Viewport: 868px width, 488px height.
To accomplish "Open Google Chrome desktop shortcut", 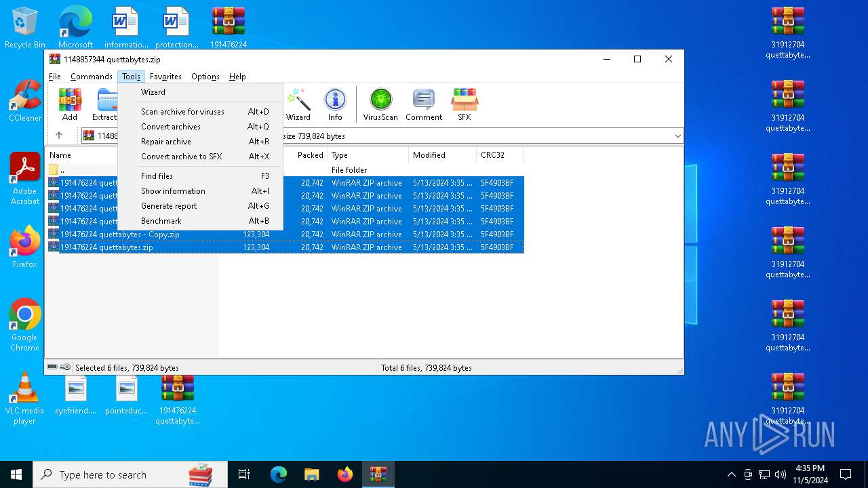I will [25, 325].
